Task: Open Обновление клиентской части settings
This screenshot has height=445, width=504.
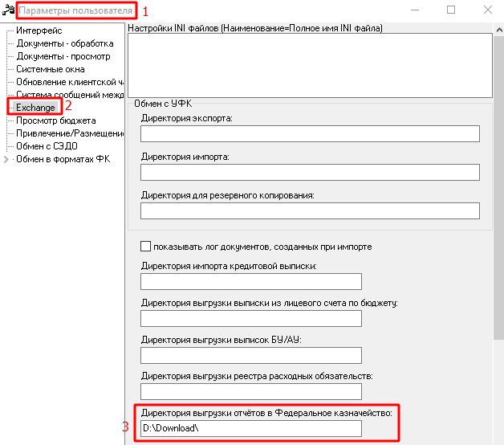Action: tap(70, 82)
